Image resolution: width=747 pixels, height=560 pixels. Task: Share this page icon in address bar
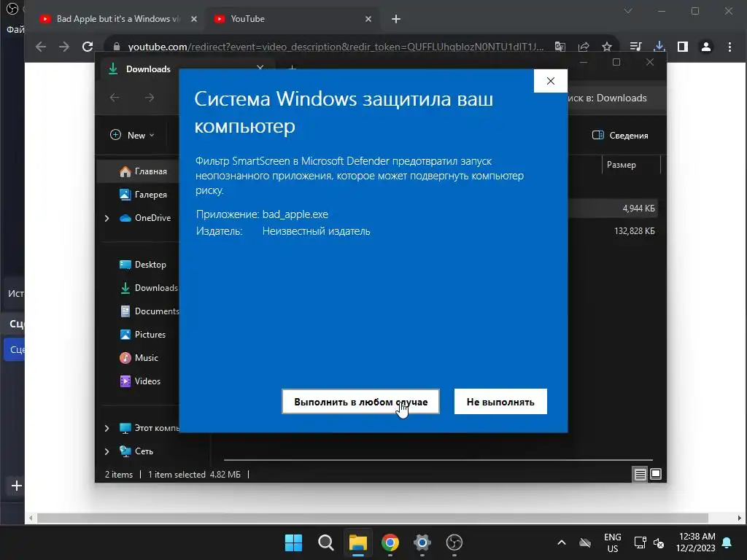[584, 47]
